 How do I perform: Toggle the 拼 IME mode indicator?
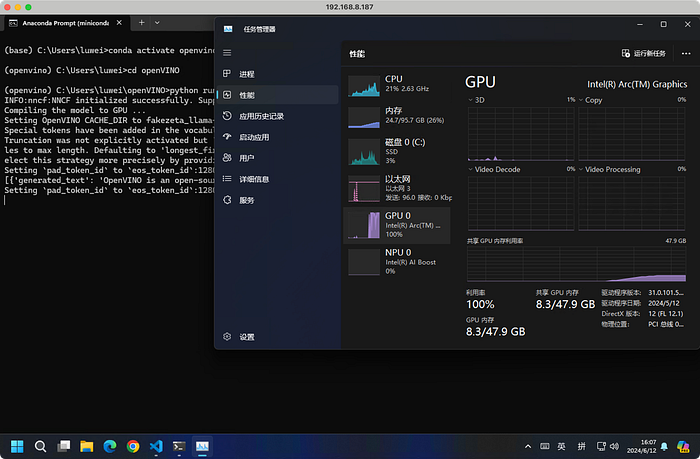point(581,446)
